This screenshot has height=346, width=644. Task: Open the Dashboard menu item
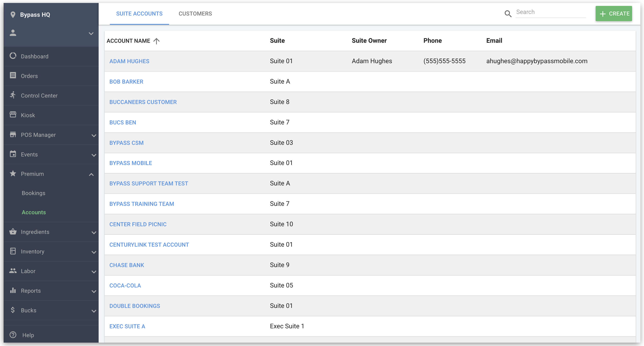coord(51,56)
